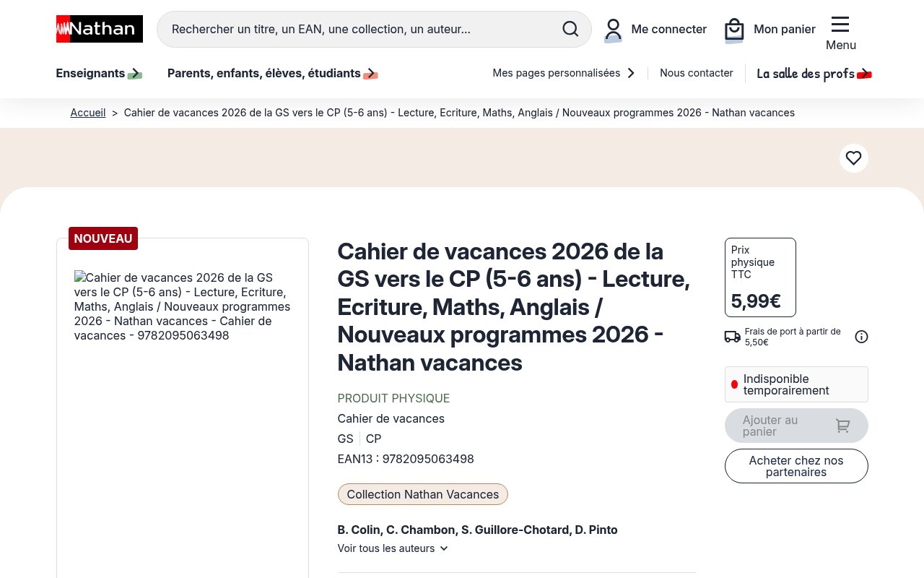Click Indisponible temporairement status
Image resolution: width=924 pixels, height=578 pixels.
(x=796, y=384)
